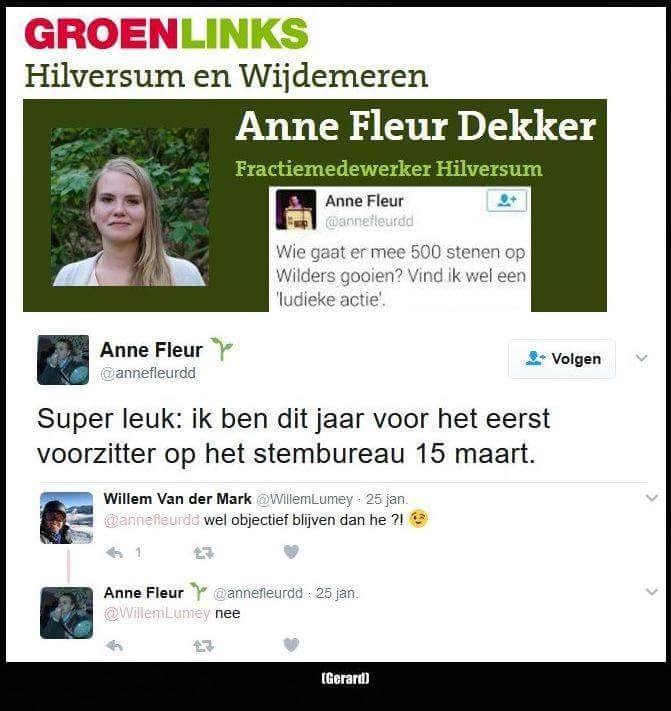Retweet Anne Fleur's 'nee' reply
671x711 pixels.
pos(203,646)
